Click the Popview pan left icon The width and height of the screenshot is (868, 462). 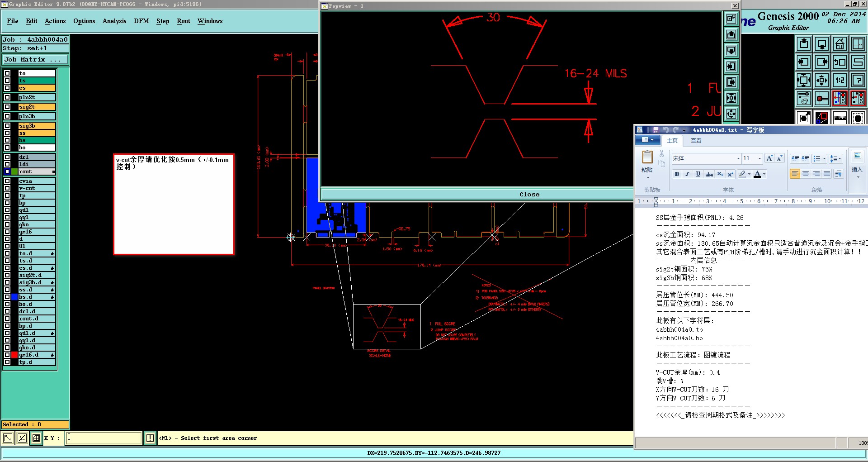pos(731,66)
